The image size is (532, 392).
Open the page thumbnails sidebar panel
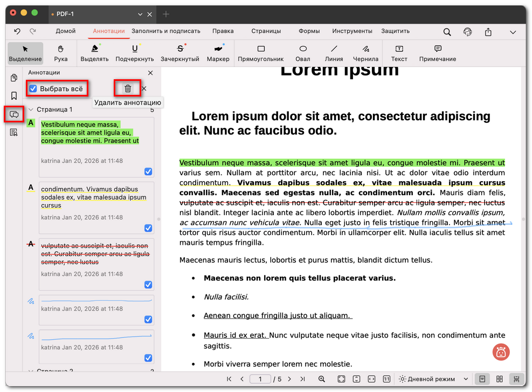(14, 78)
